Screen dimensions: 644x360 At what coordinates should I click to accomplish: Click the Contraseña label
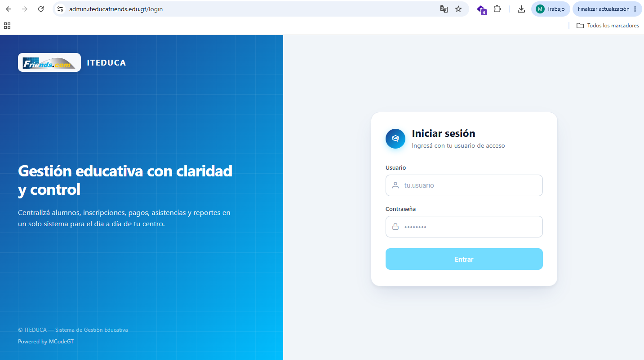pos(400,209)
